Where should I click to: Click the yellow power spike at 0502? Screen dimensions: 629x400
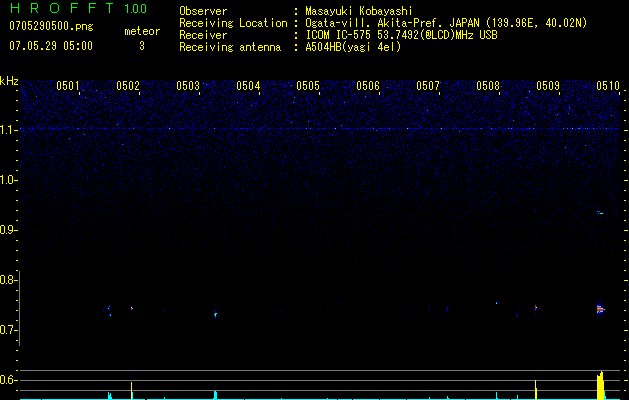click(x=132, y=391)
